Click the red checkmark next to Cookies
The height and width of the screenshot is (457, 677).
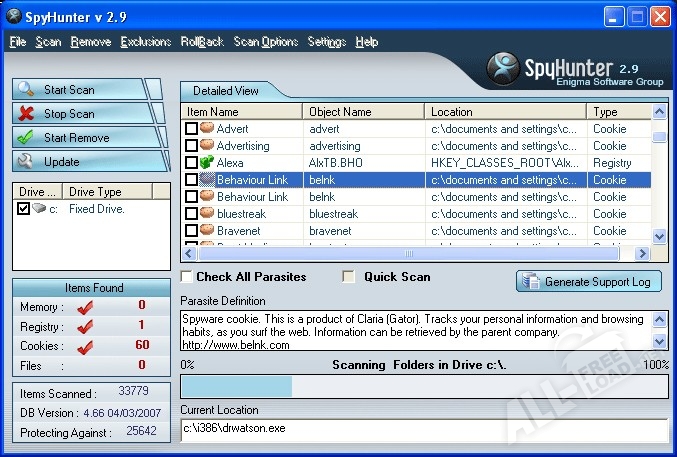point(84,347)
